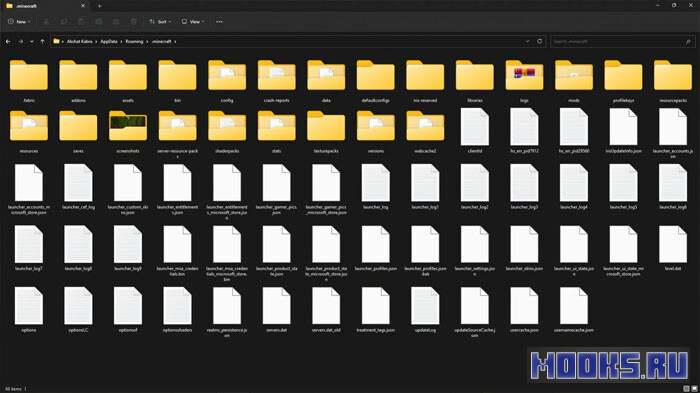Click AppData in the breadcrumb path

pos(108,42)
